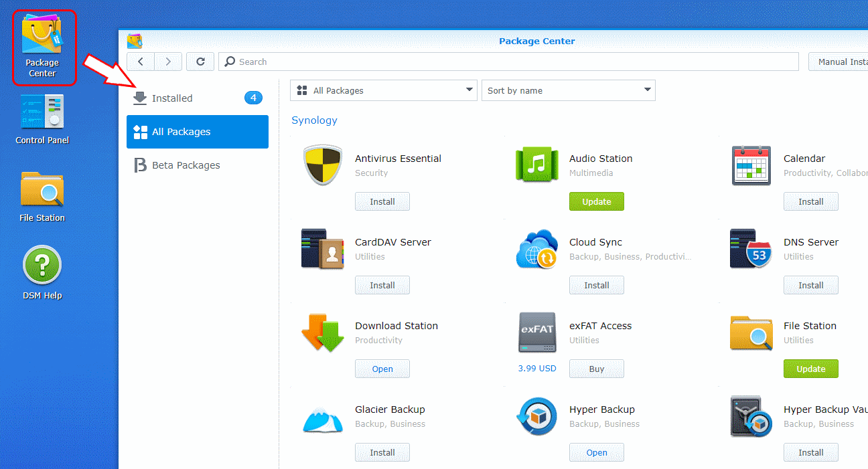Focus the package Search field
Screen dimensions: 868x469
[508, 62]
